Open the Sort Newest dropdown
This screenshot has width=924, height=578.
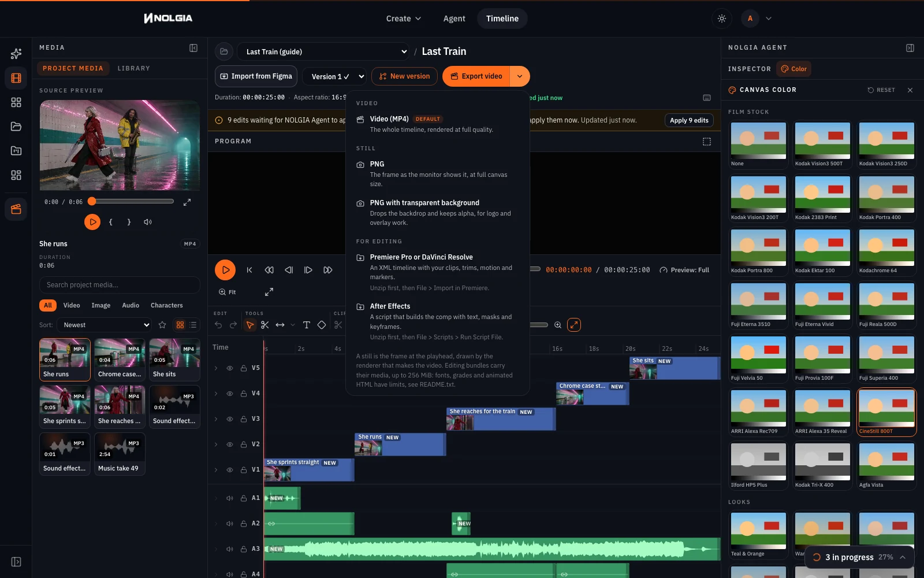(105, 325)
